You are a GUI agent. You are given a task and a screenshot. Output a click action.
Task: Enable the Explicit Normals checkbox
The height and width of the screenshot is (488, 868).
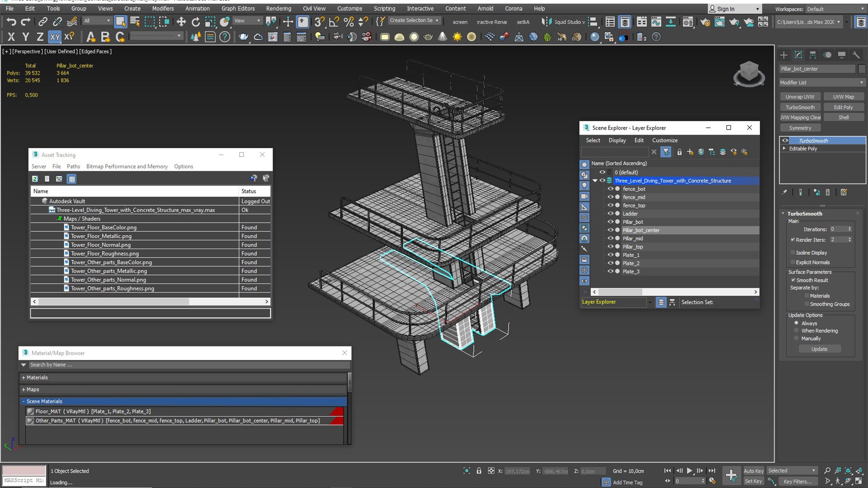click(x=793, y=262)
